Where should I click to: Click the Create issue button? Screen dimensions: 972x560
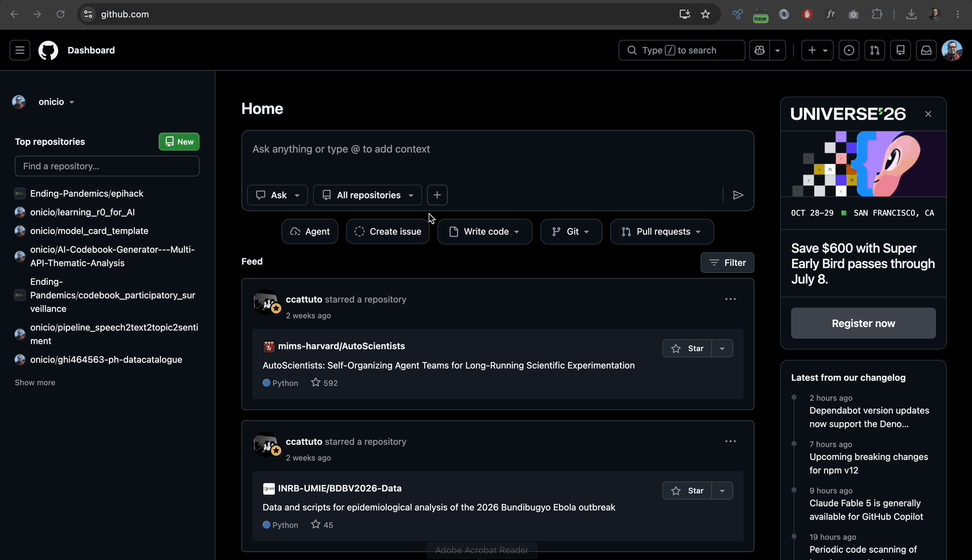tap(388, 232)
